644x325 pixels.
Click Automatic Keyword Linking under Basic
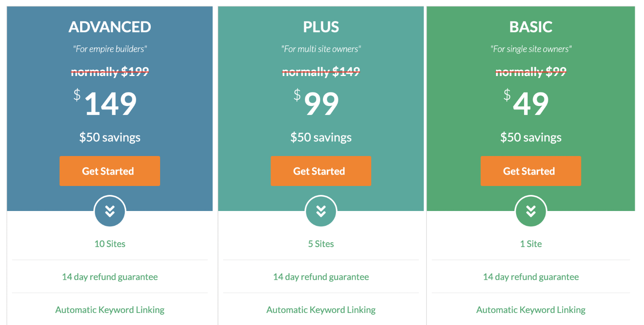530,310
